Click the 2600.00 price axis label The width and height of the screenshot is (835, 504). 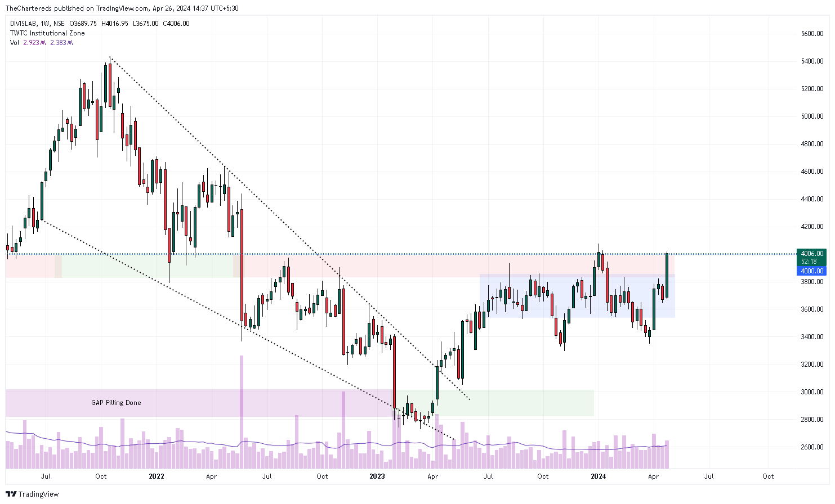coord(812,447)
